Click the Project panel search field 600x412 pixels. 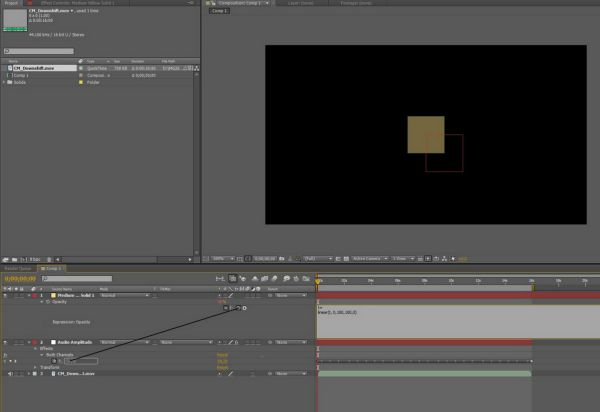tap(39, 51)
